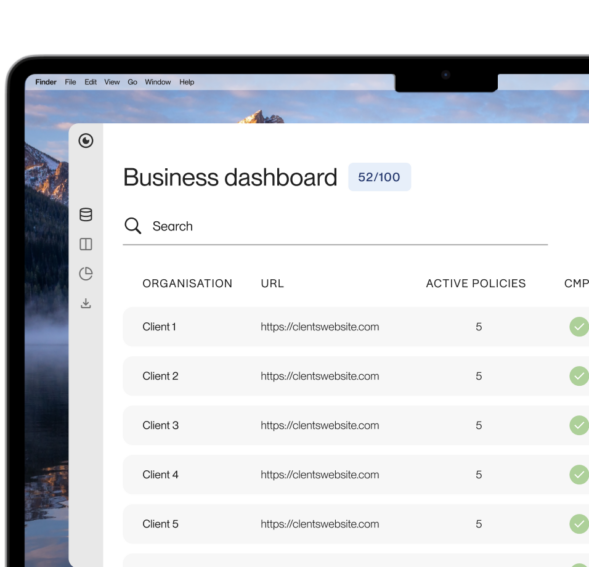This screenshot has height=567, width=589.
Task: Select the Client 2 organisation name
Action: (160, 376)
